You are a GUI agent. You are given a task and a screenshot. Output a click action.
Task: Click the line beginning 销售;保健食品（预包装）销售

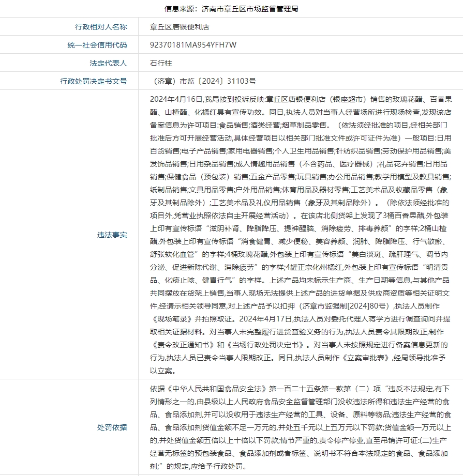[301, 177]
